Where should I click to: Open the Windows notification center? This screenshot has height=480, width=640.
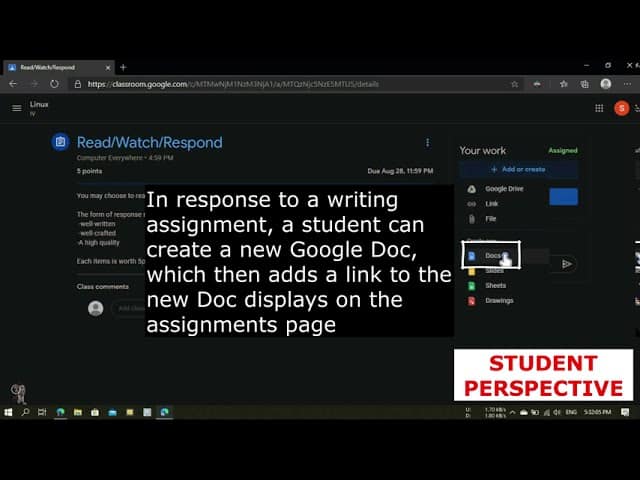click(624, 412)
